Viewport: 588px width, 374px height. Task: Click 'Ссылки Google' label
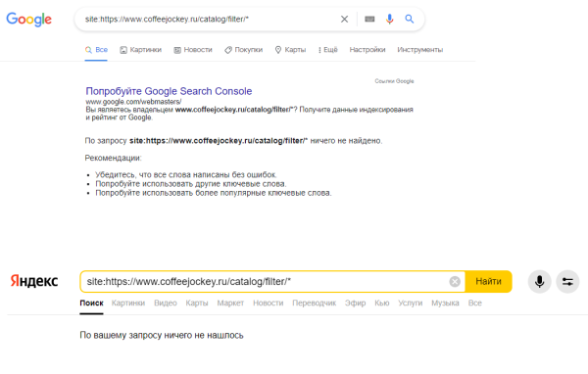coord(394,81)
